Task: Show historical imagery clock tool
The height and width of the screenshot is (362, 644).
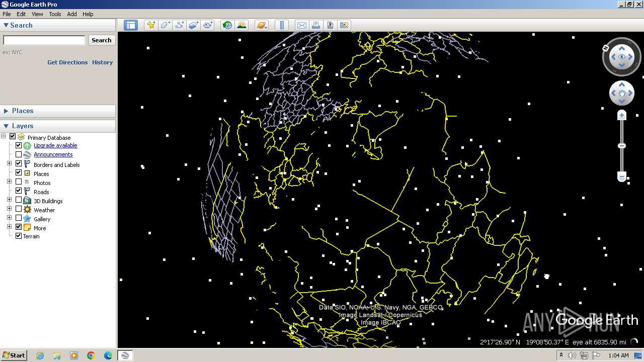Action: 227,25
